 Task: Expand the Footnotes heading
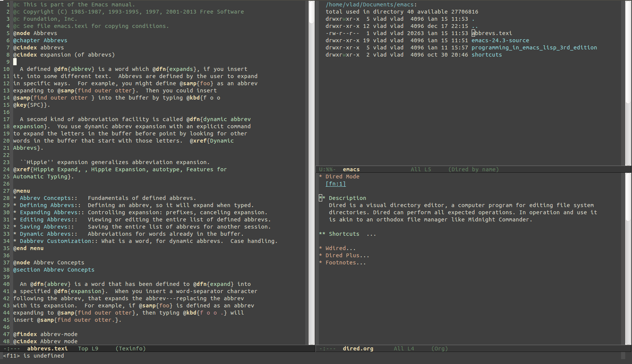point(342,263)
